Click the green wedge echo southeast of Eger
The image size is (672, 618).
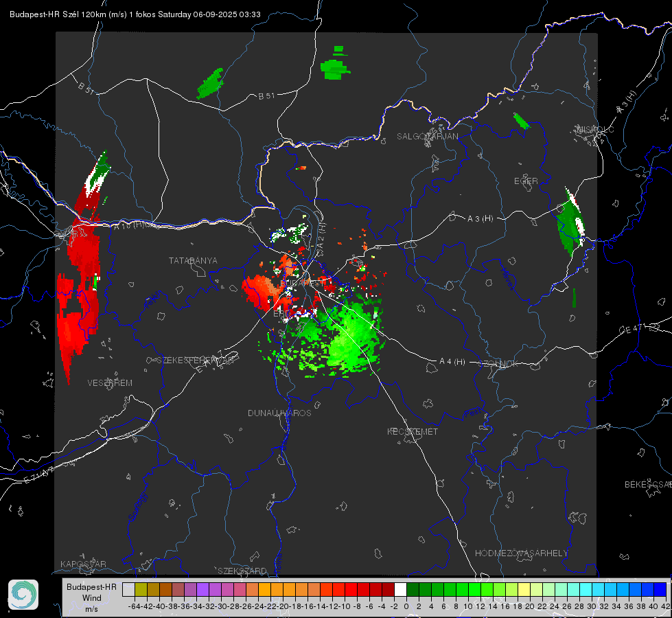tap(571, 223)
